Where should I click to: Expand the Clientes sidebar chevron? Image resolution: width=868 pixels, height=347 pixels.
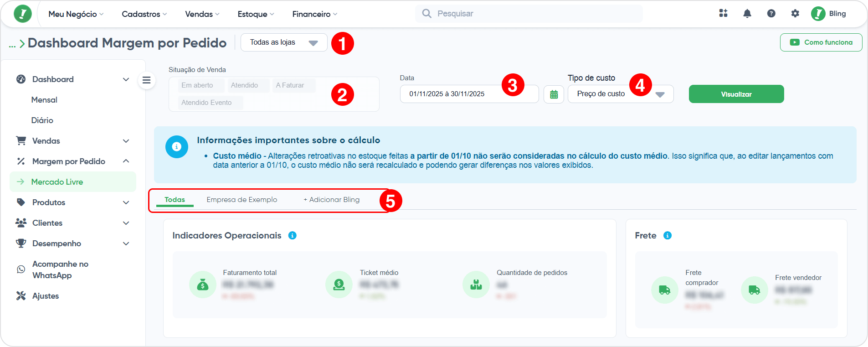tap(126, 223)
